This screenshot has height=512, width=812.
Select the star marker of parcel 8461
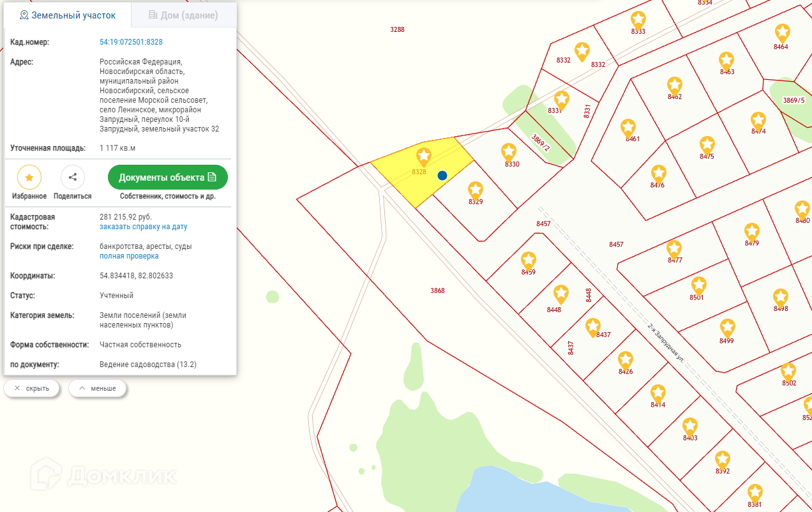point(628,128)
